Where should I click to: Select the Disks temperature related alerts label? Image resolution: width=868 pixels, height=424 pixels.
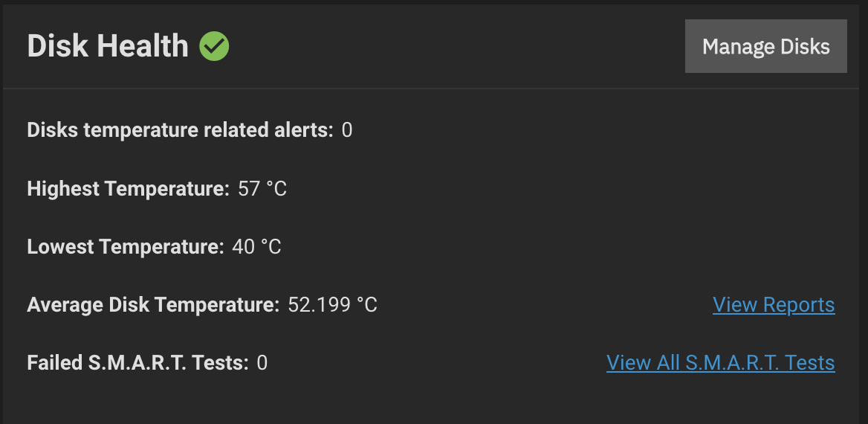point(181,130)
